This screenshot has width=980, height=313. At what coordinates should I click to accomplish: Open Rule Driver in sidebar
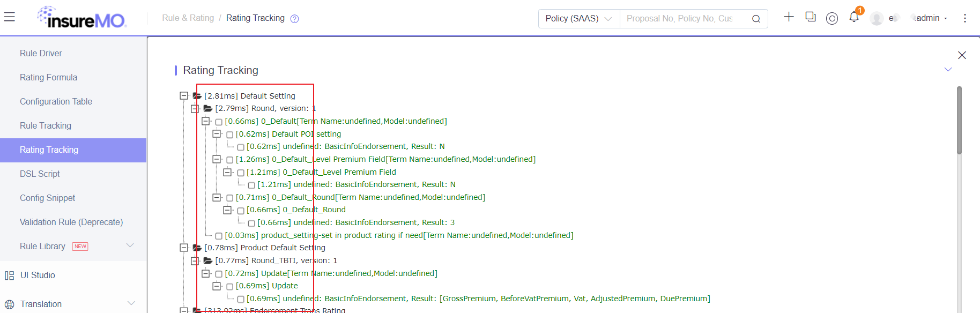pos(41,53)
